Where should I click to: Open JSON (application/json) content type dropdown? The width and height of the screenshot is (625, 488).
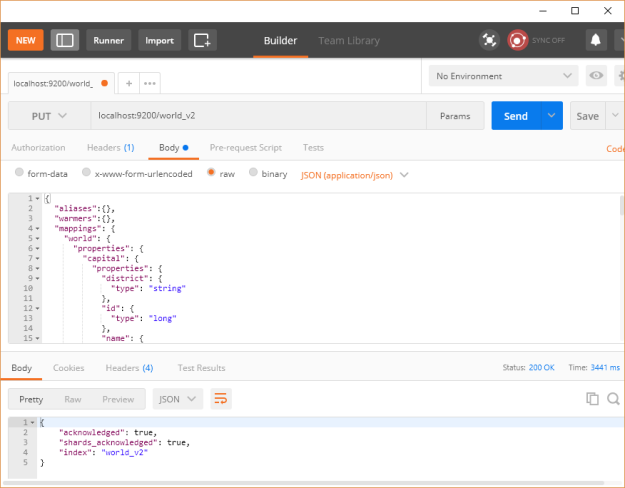354,175
